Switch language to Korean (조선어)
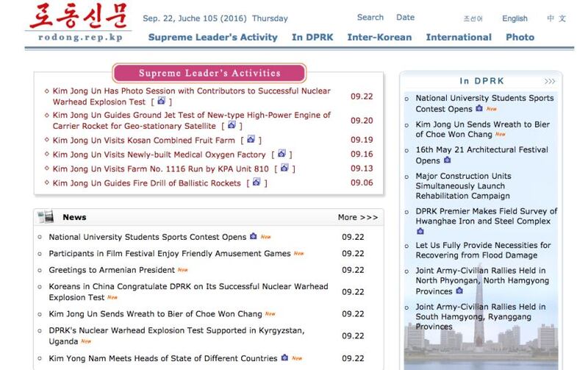 click(x=473, y=18)
